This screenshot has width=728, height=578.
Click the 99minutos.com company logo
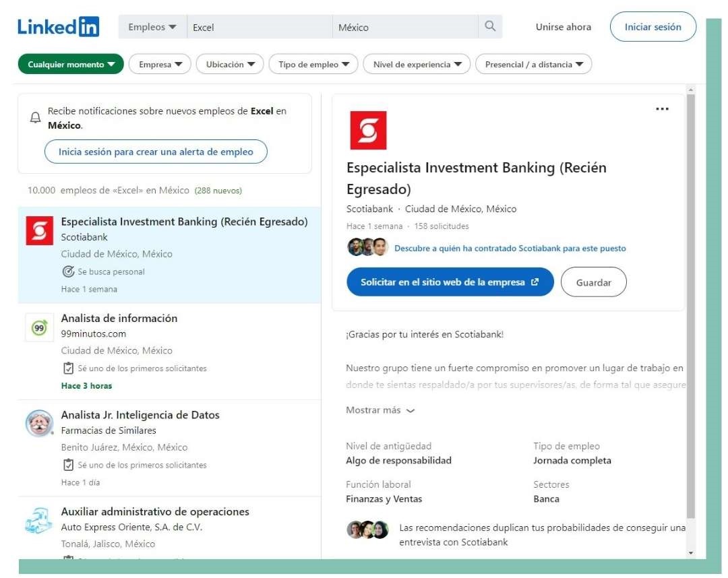coord(40,327)
